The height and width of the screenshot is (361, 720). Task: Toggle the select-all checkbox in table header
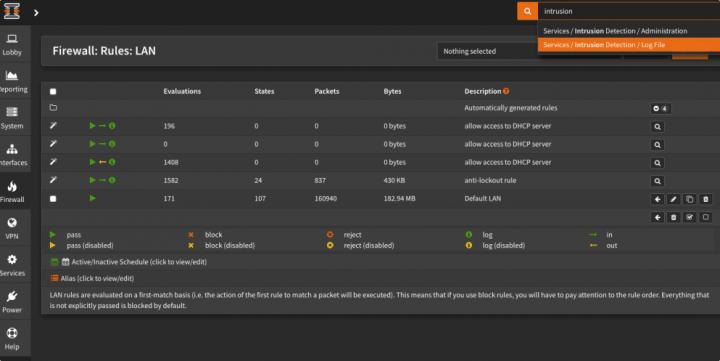coord(53,91)
